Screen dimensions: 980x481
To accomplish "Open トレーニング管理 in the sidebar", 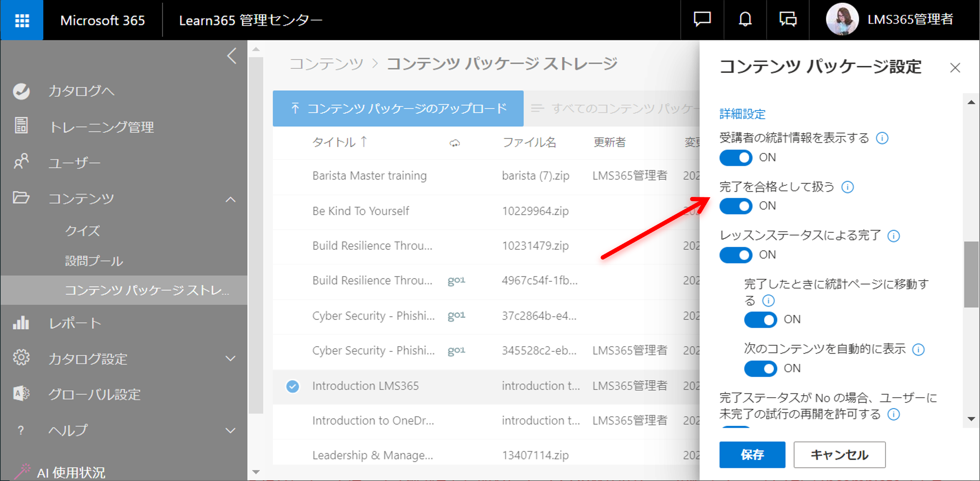I will pyautogui.click(x=102, y=127).
